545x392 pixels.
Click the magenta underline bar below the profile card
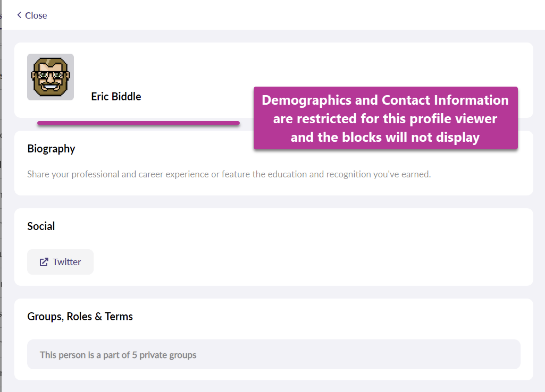(x=138, y=123)
